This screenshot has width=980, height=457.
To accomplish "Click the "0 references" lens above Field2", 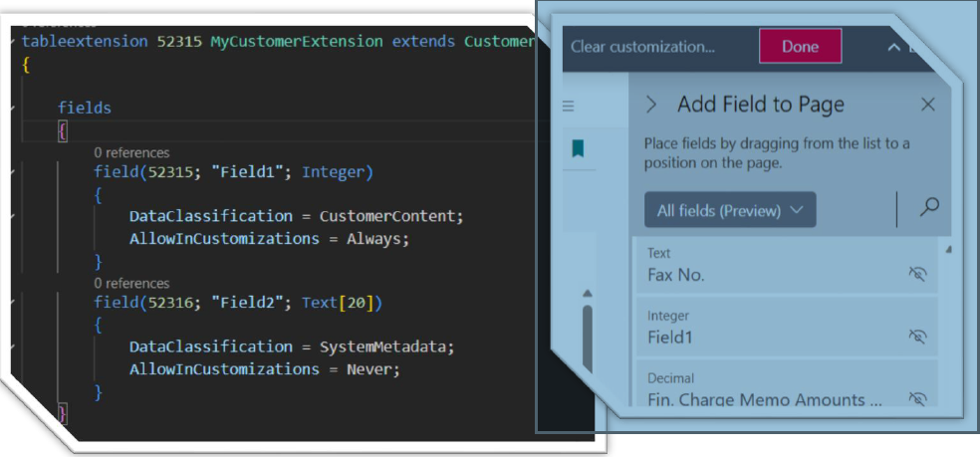I will click(x=131, y=283).
